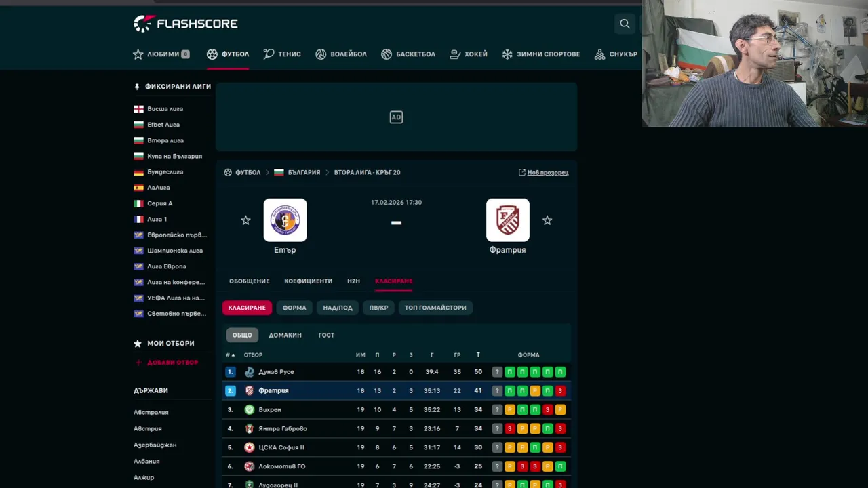Expand Австрия country list
The image size is (868, 488).
(148, 428)
